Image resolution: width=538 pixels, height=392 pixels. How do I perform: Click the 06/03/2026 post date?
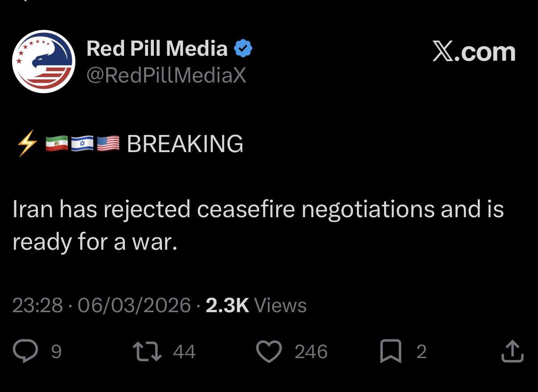click(x=134, y=305)
